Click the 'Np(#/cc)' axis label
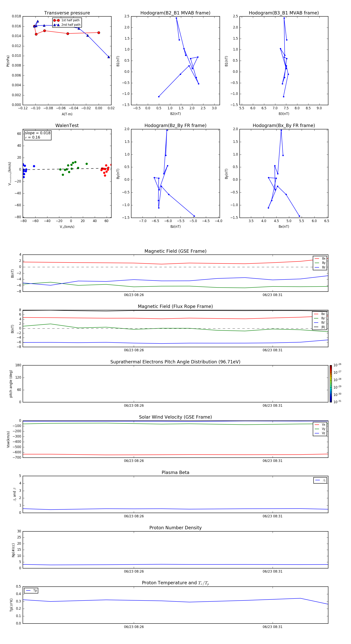Image resolution: width=351 pixels, height=644 pixels. point(13,550)
